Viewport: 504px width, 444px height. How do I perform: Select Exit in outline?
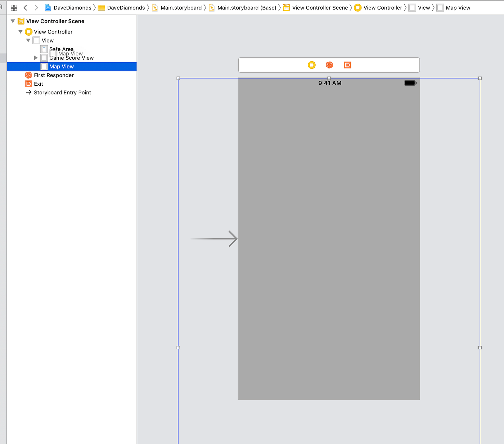tap(39, 84)
